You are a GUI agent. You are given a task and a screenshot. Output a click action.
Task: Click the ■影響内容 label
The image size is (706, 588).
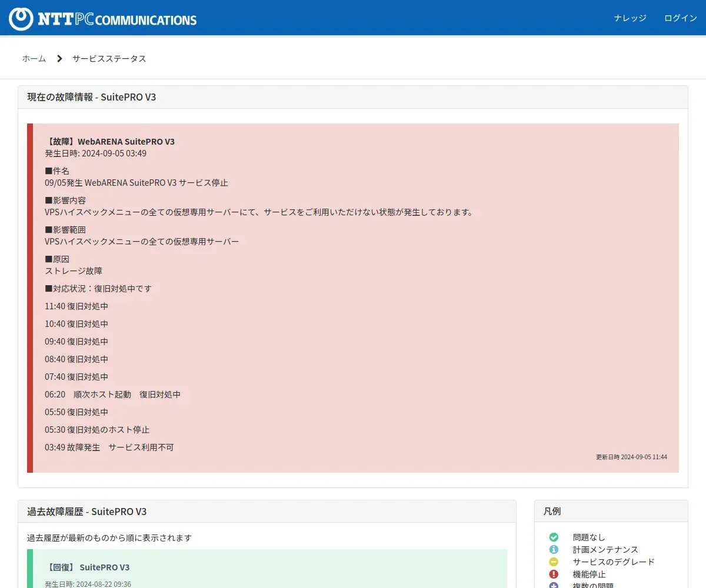pos(65,201)
